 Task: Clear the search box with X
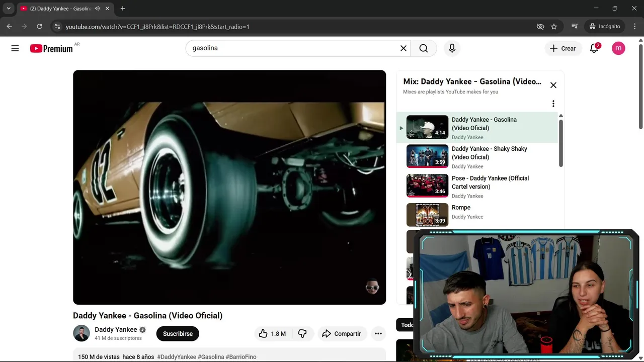(403, 48)
